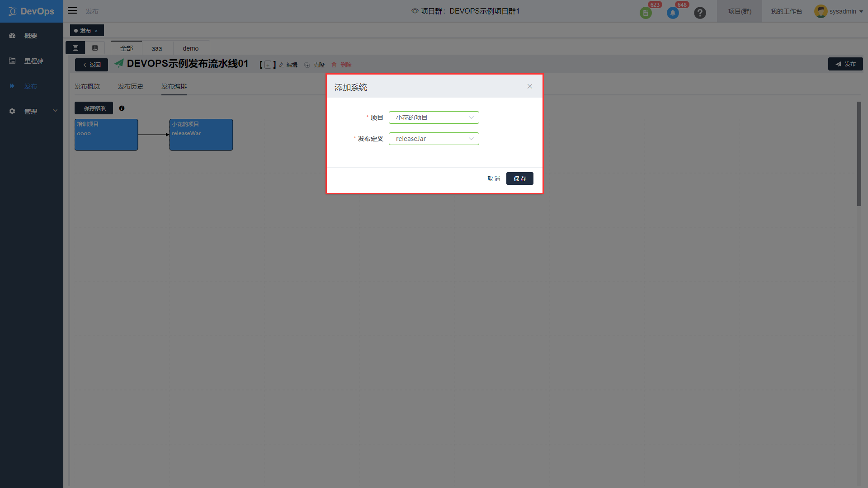Screen dimensions: 868x488
Task: Click the info icon beside 保存修改
Action: (x=122, y=108)
